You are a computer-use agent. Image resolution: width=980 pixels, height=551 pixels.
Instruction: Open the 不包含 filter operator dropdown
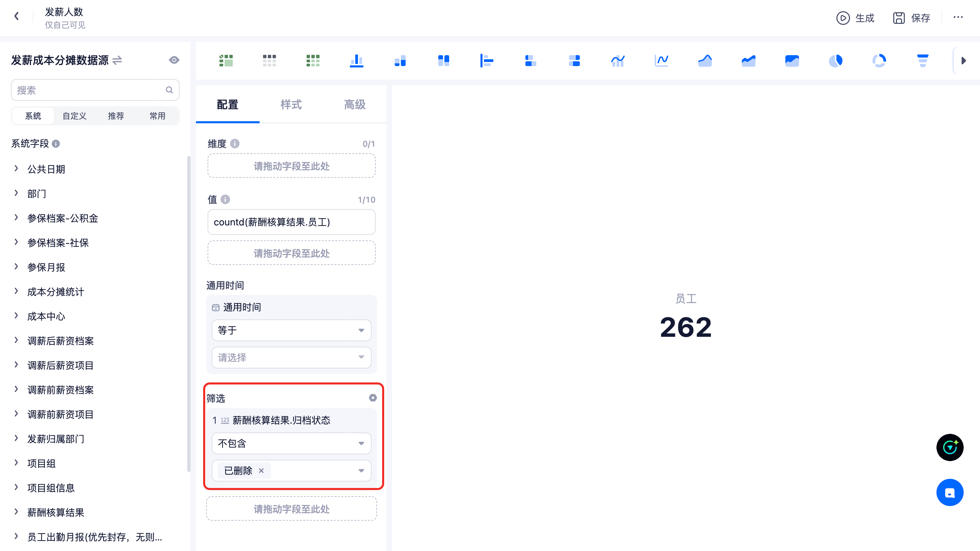tap(291, 443)
